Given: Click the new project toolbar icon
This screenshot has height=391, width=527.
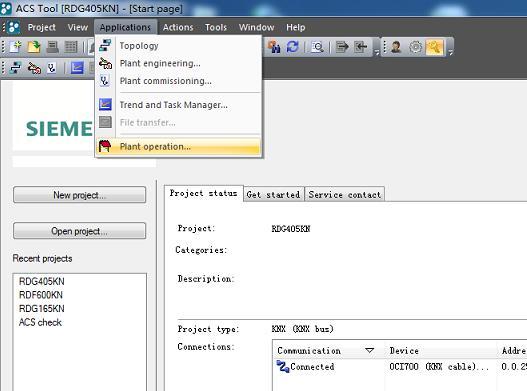Looking at the screenshot, I should (x=15, y=47).
